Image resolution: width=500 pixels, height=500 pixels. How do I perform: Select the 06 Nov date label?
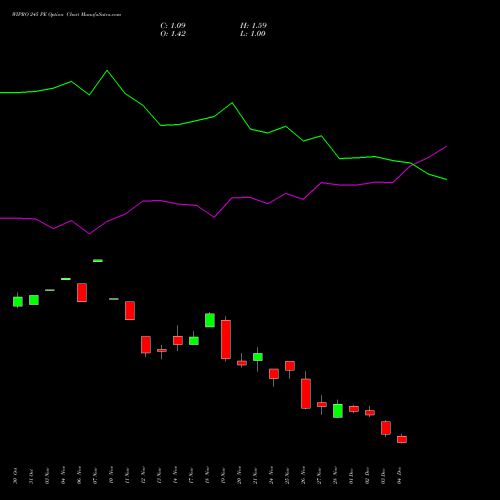(79, 476)
